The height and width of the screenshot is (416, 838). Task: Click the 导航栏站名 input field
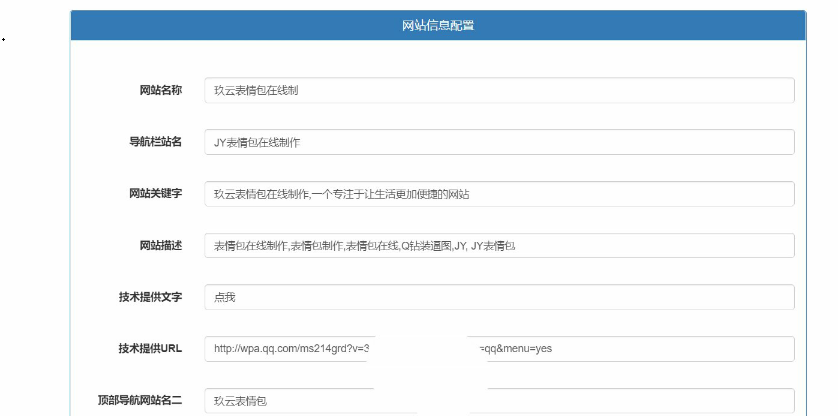click(x=499, y=142)
